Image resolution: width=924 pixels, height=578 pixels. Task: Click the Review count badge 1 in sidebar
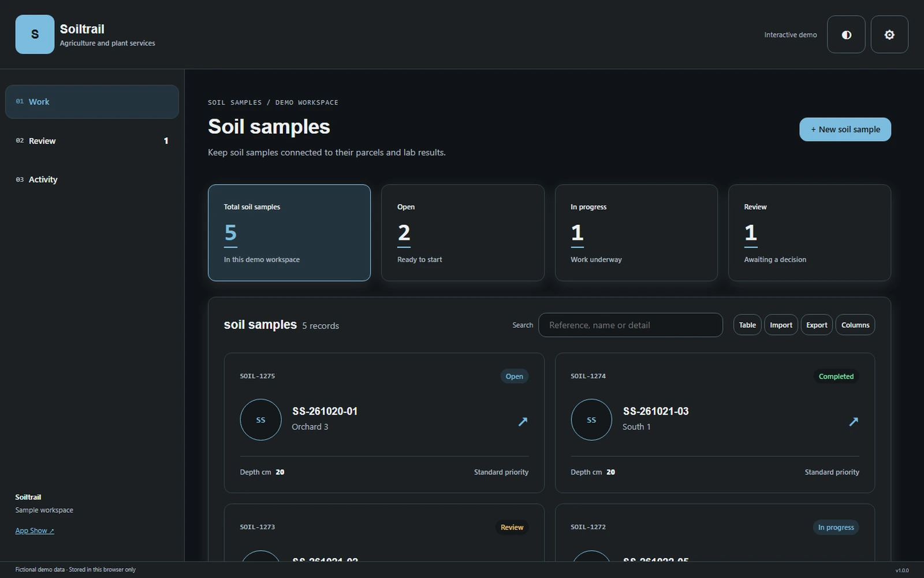[166, 140]
